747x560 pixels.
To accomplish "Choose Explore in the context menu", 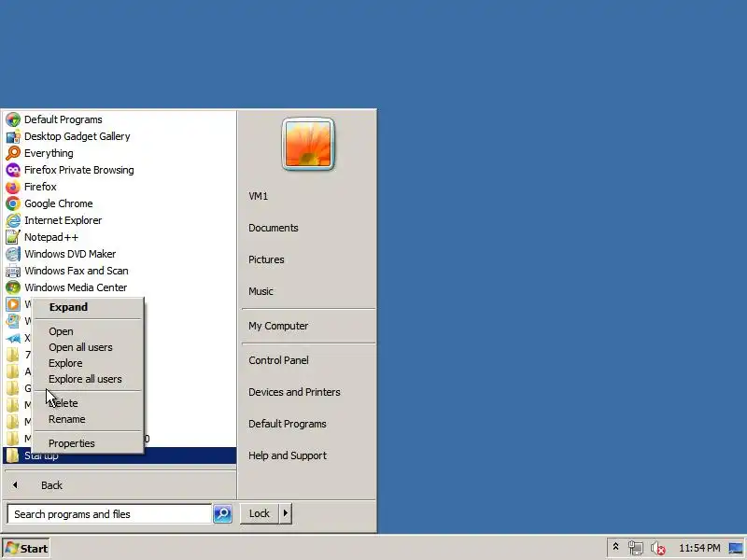I will (65, 363).
